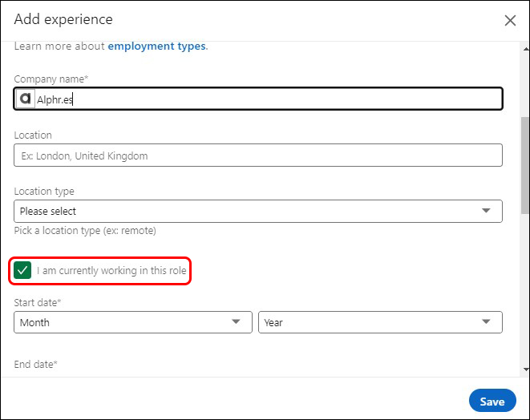Click the scrollbar down arrow
Viewport: 530px width, 420px height.
click(x=526, y=370)
